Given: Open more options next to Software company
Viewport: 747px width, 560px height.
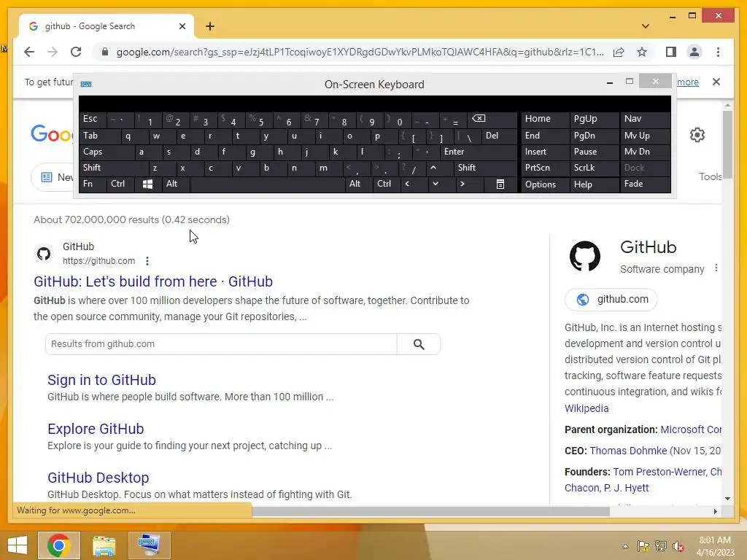Looking at the screenshot, I should click(x=716, y=268).
